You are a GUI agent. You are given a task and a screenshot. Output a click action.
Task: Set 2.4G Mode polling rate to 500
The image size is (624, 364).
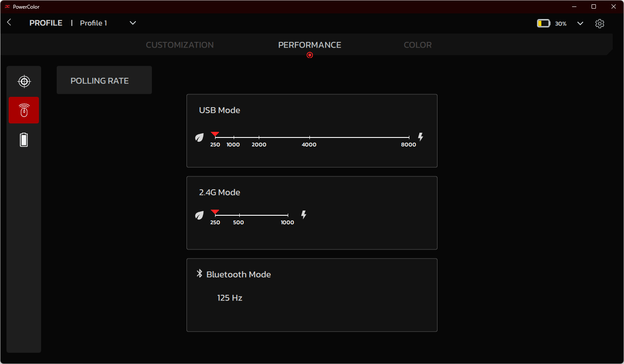pos(239,215)
